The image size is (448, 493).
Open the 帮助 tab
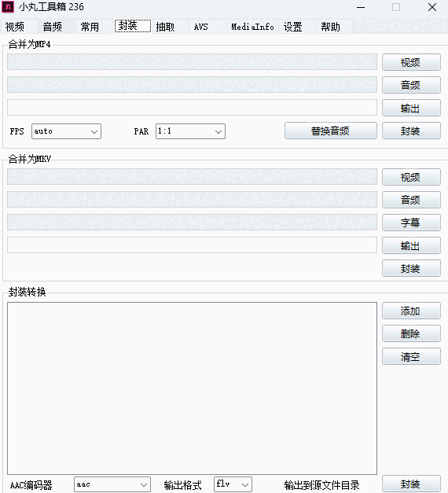(334, 27)
